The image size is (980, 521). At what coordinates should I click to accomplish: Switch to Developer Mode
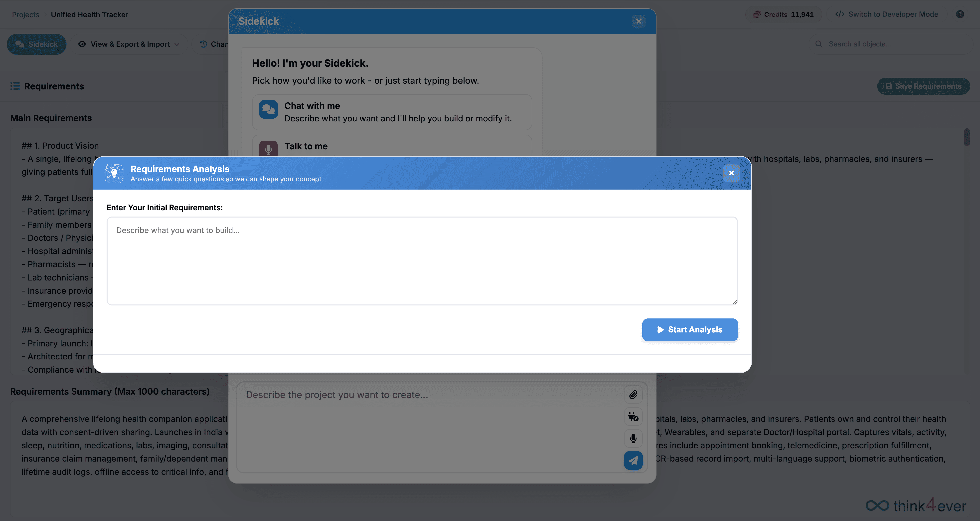tap(886, 14)
